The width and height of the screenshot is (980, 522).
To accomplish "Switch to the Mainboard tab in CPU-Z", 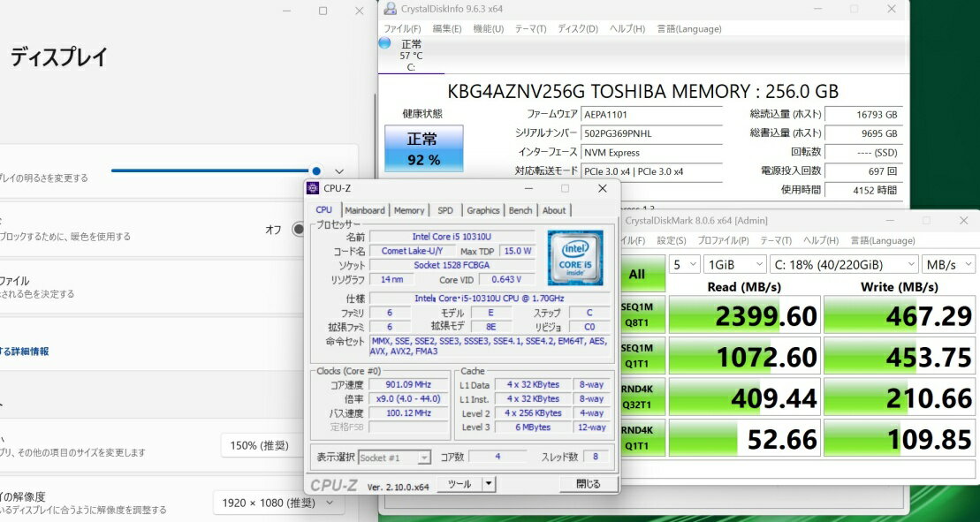I will coord(365,210).
